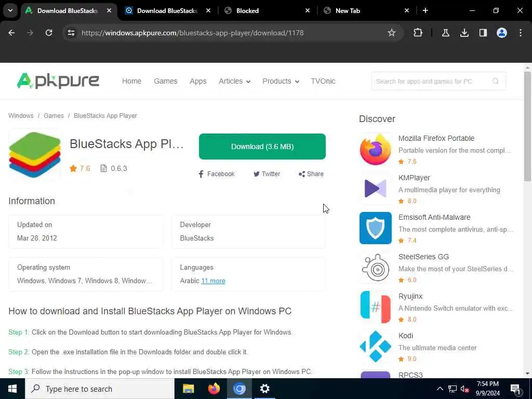The image size is (532, 399).
Task: Switch to the Blocked tab
Action: click(268, 10)
